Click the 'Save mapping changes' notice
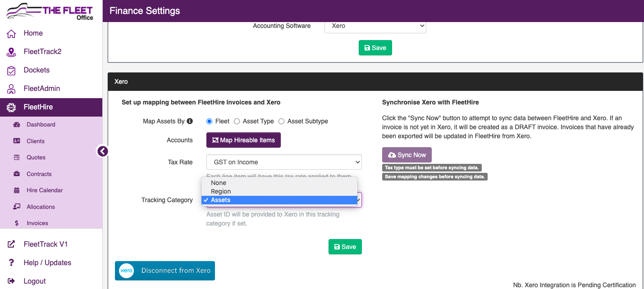This screenshot has height=289, width=644. (435, 176)
